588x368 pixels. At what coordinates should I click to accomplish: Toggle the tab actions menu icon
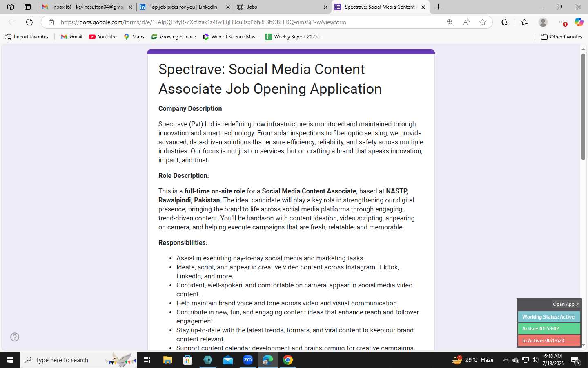[28, 7]
